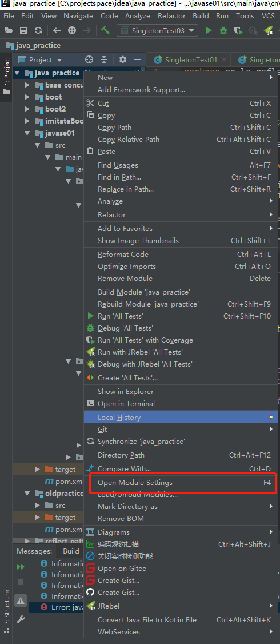Viewport: 280px width, 644px height.
Task: Switch to the Build tab in Messages
Action: tap(71, 551)
